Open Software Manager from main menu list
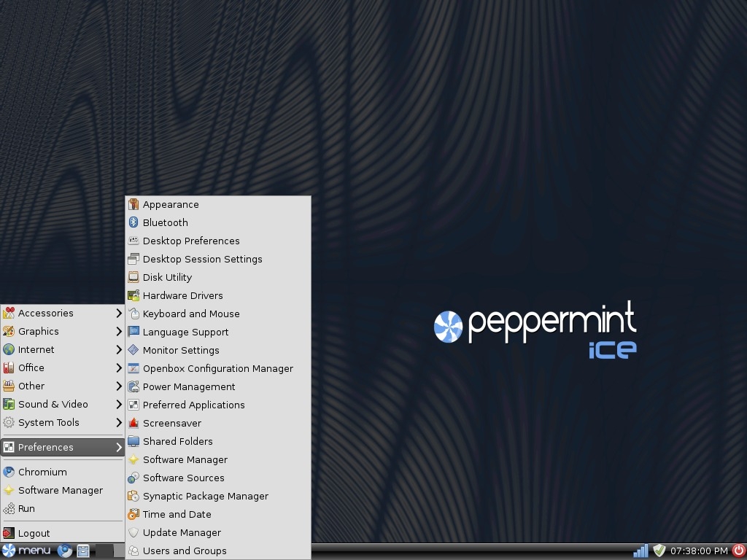The height and width of the screenshot is (560, 747). pos(63,491)
